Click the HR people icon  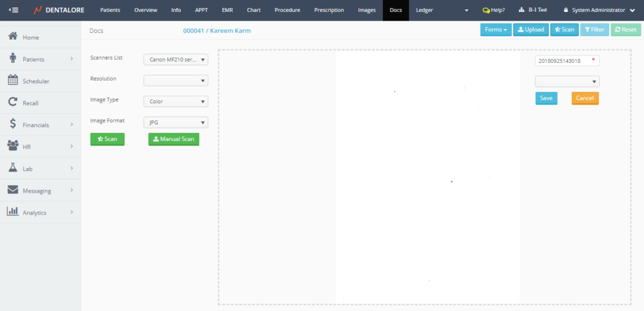click(13, 146)
